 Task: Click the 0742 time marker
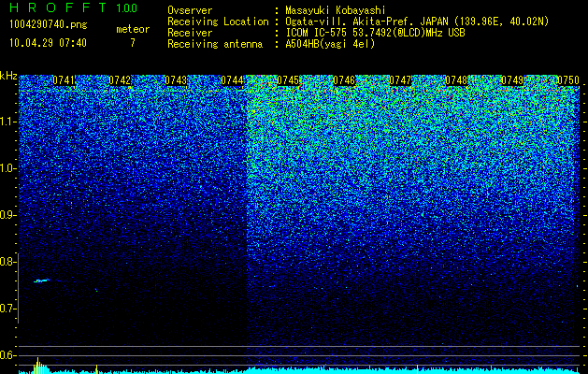tap(120, 80)
